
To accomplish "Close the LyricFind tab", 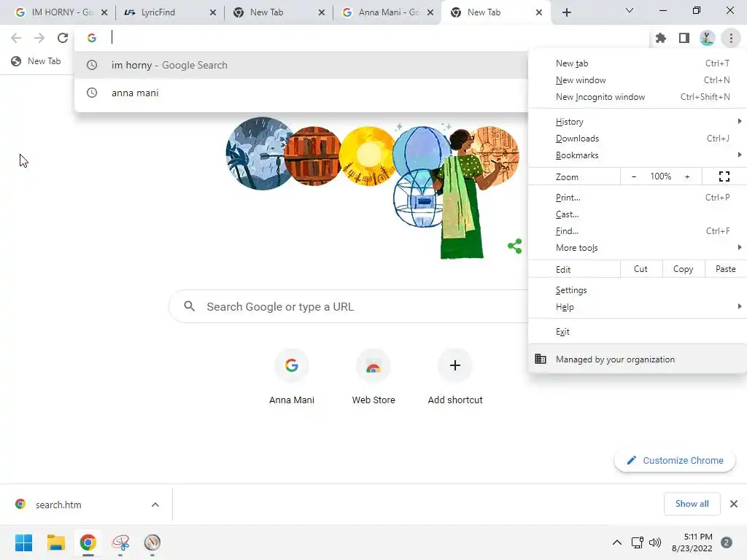I will pyautogui.click(x=213, y=12).
